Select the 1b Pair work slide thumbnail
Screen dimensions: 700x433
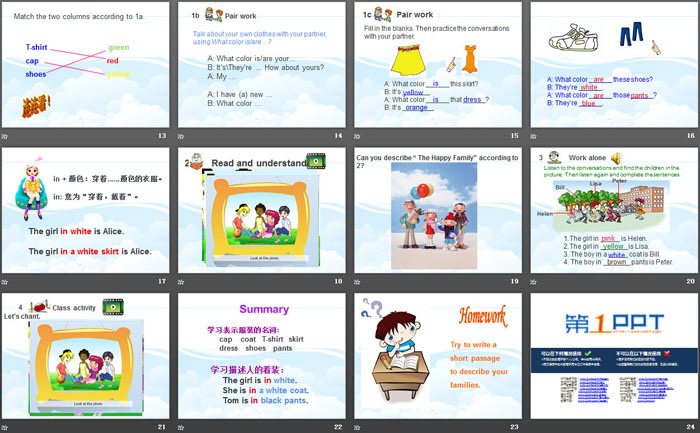click(x=262, y=65)
